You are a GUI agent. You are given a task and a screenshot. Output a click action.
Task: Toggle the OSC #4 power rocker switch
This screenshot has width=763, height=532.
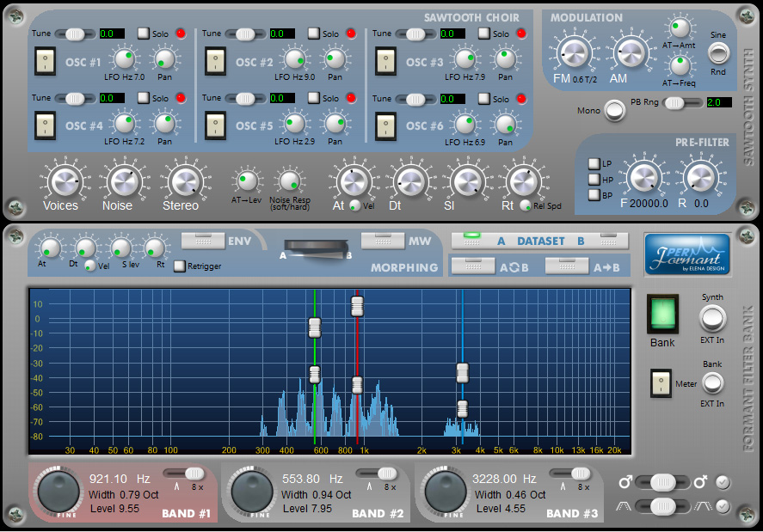[x=45, y=125]
